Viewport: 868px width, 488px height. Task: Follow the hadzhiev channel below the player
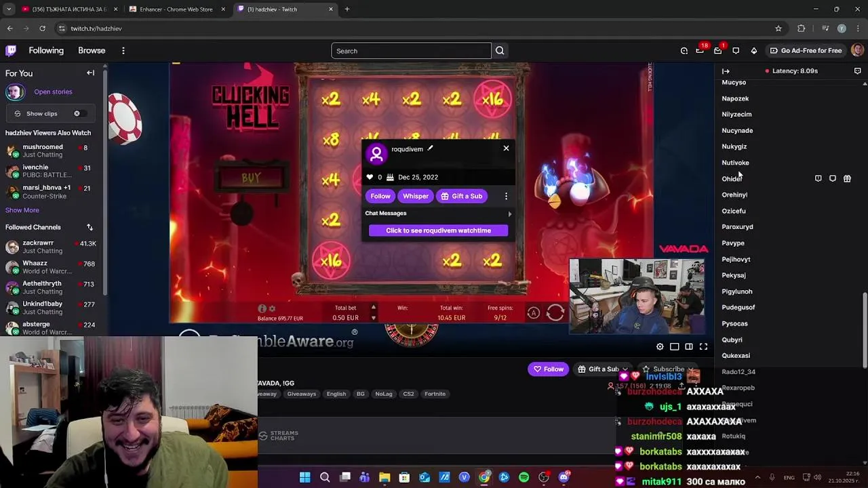[x=548, y=369]
